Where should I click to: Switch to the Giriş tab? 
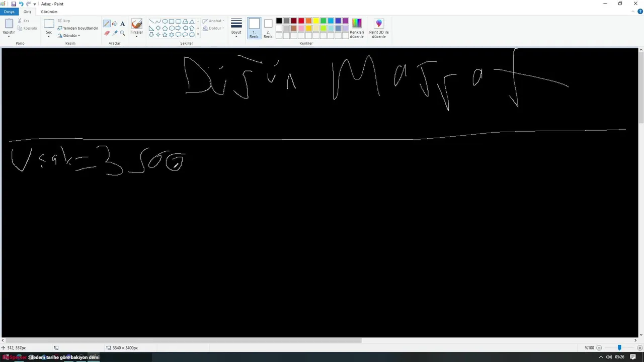(27, 12)
